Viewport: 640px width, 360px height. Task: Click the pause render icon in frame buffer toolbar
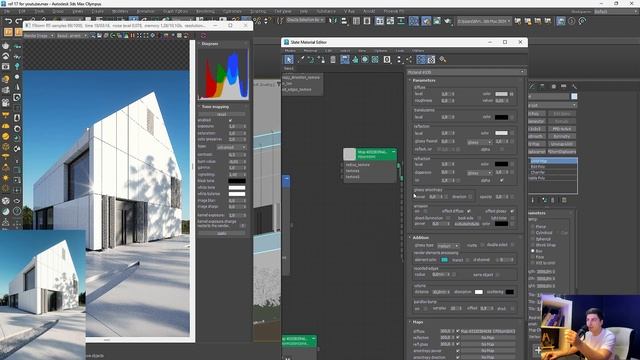[x=133, y=36]
